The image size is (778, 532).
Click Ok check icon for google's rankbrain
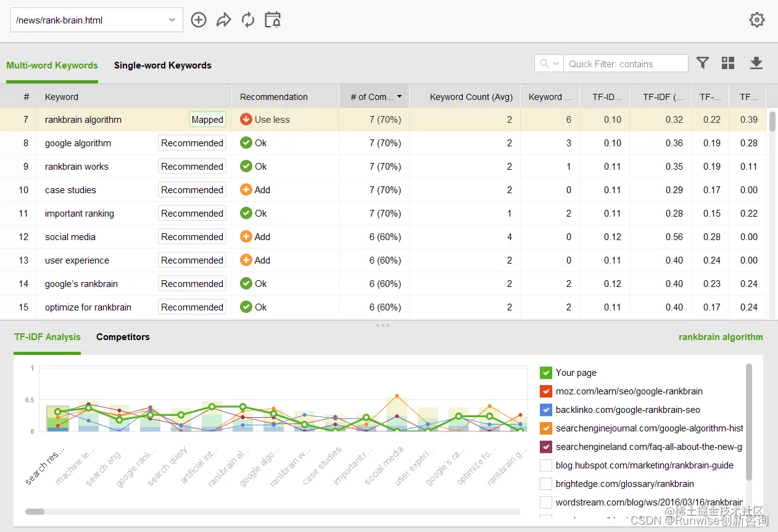pyautogui.click(x=246, y=284)
